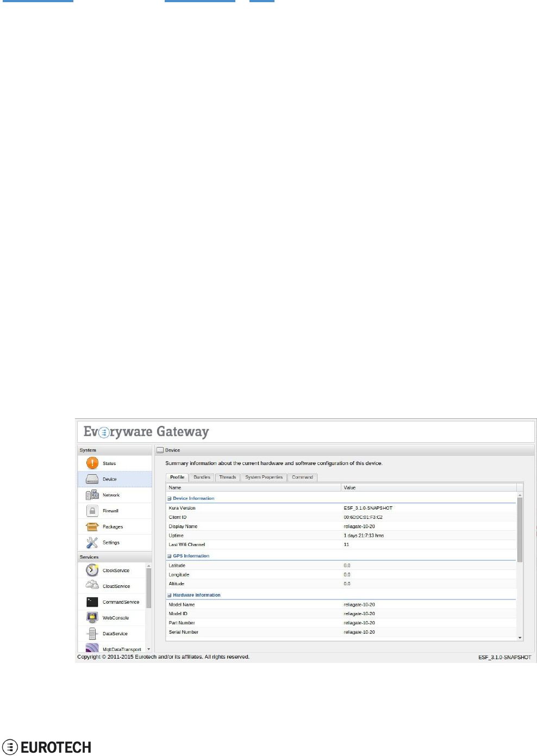Collapse the Device Information group
The height and width of the screenshot is (756, 537).
pos(170,498)
